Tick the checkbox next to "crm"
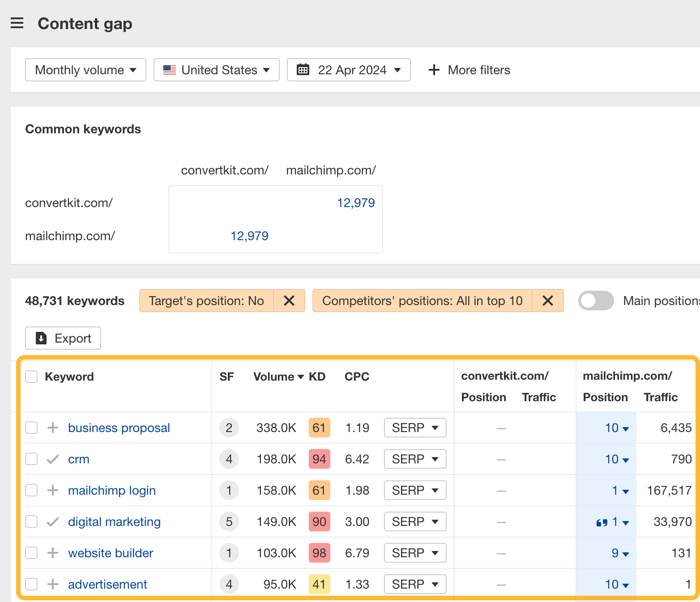Viewport: 700px width, 602px height. click(x=31, y=459)
